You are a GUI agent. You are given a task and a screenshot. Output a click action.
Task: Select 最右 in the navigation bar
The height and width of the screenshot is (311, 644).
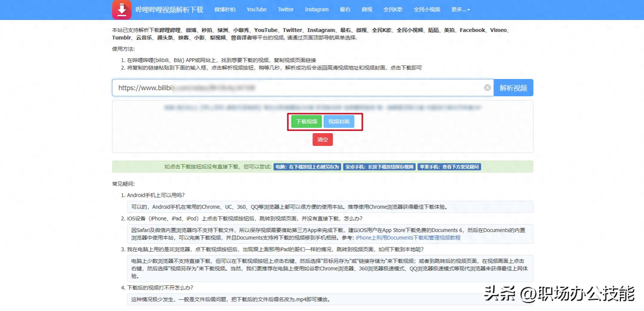[x=345, y=9]
